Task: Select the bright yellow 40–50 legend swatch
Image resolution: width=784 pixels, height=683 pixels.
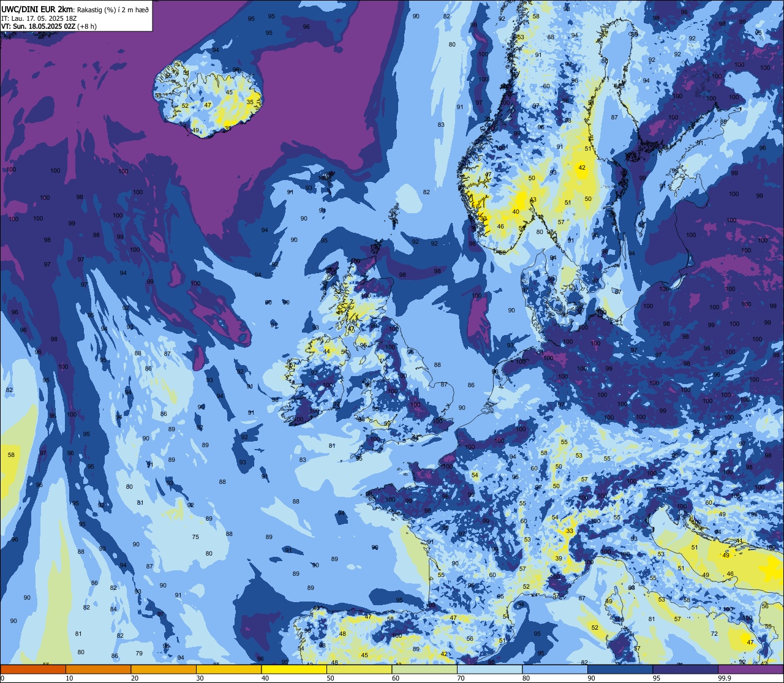Action: [294, 669]
